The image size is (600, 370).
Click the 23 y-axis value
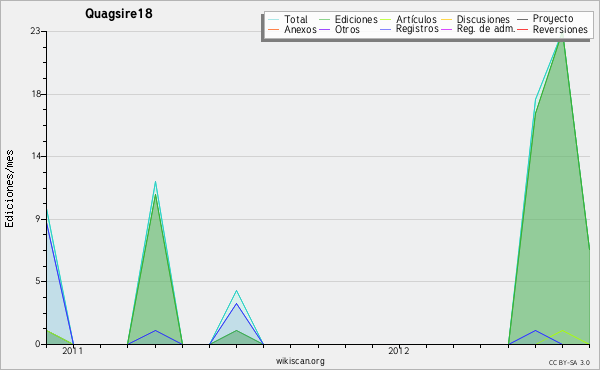pos(35,31)
